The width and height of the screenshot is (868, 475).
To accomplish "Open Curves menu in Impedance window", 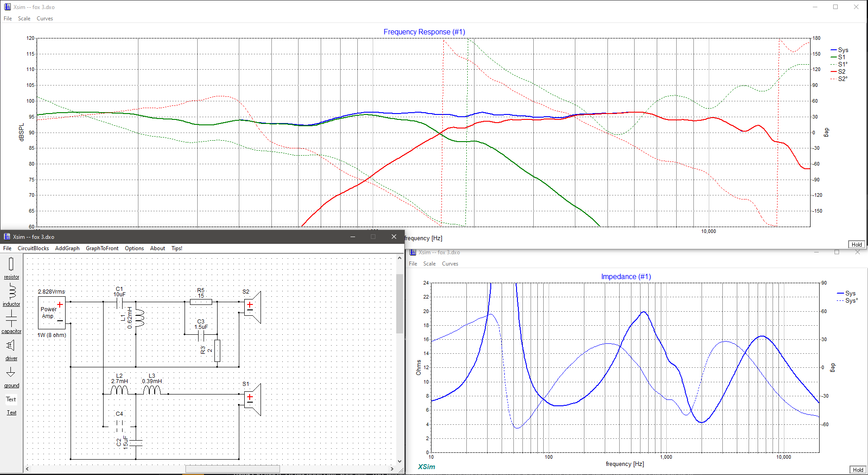I will (450, 264).
